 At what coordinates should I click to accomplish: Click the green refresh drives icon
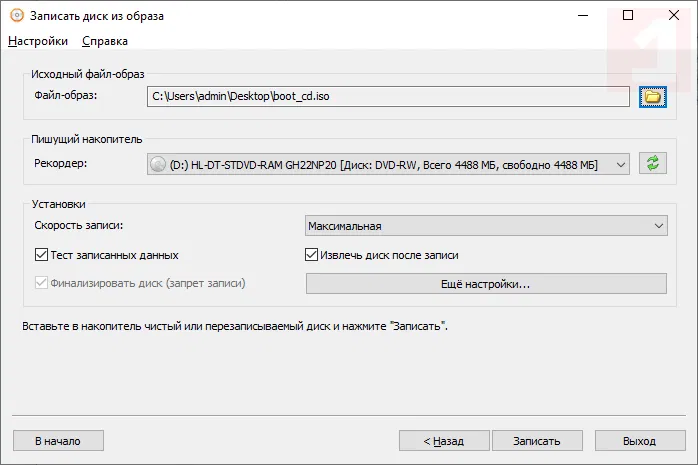[x=653, y=163]
